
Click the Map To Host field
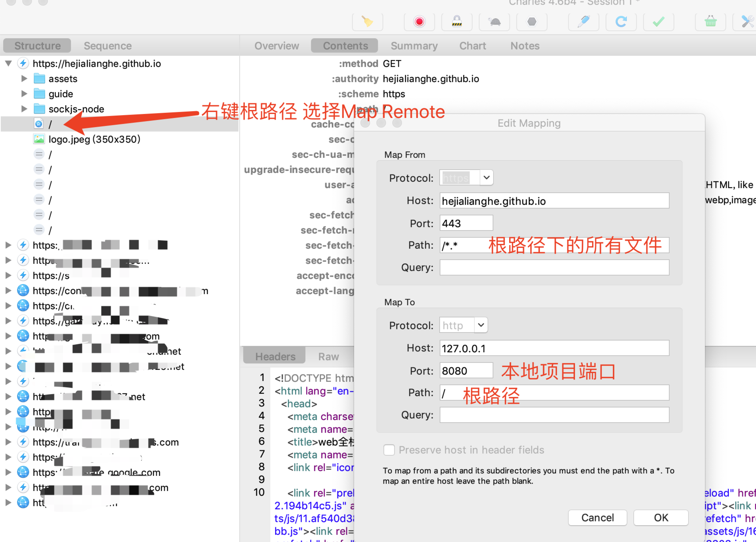click(554, 348)
